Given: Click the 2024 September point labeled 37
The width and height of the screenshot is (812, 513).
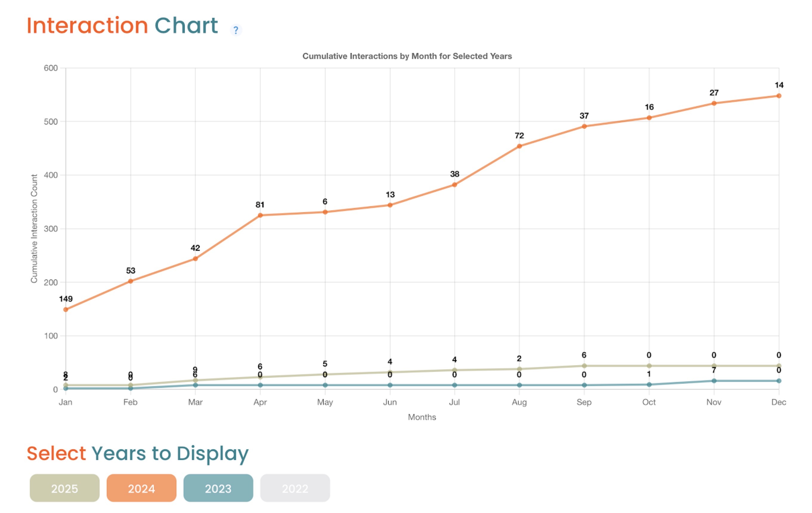Looking at the screenshot, I should 584,126.
